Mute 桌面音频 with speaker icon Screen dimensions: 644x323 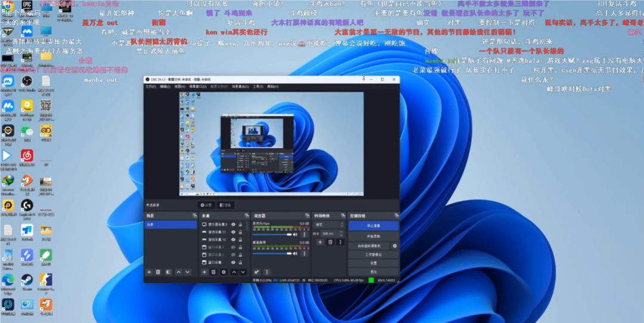tap(295, 254)
